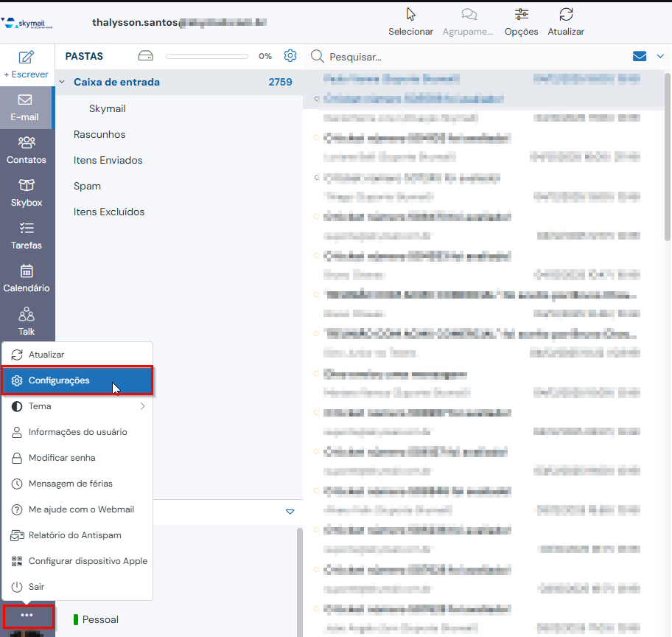672x637 pixels.
Task: Expand the Tema submenu
Action: point(142,406)
